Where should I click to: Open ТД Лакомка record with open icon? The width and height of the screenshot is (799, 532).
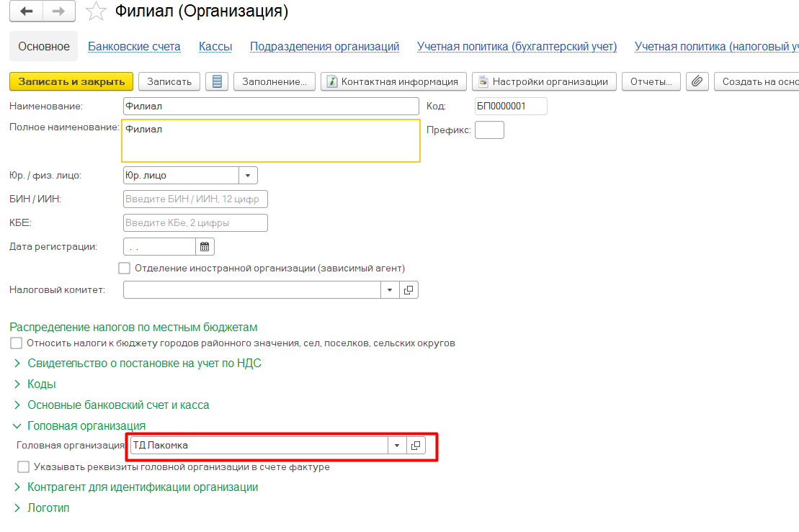(416, 446)
